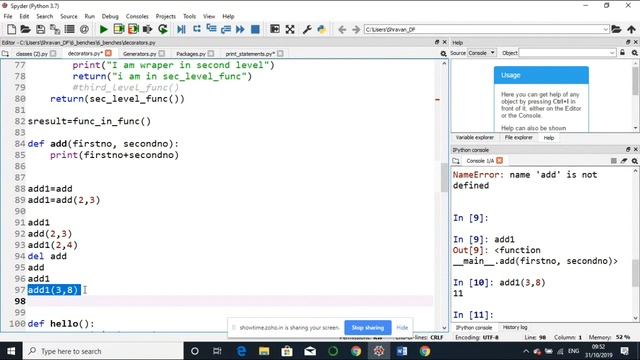Save all files icon
The width and height of the screenshot is (640, 360).
pos(55,29)
